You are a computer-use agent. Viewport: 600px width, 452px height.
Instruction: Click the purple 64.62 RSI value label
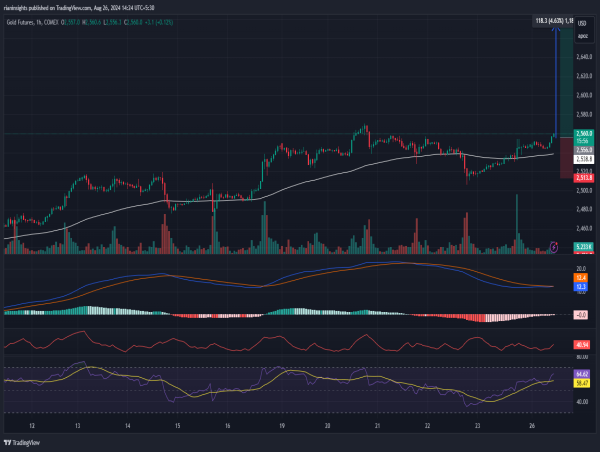tap(582, 374)
